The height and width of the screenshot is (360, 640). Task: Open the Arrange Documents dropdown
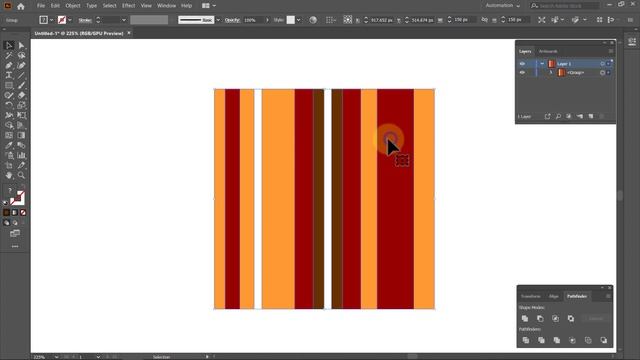pyautogui.click(x=209, y=6)
